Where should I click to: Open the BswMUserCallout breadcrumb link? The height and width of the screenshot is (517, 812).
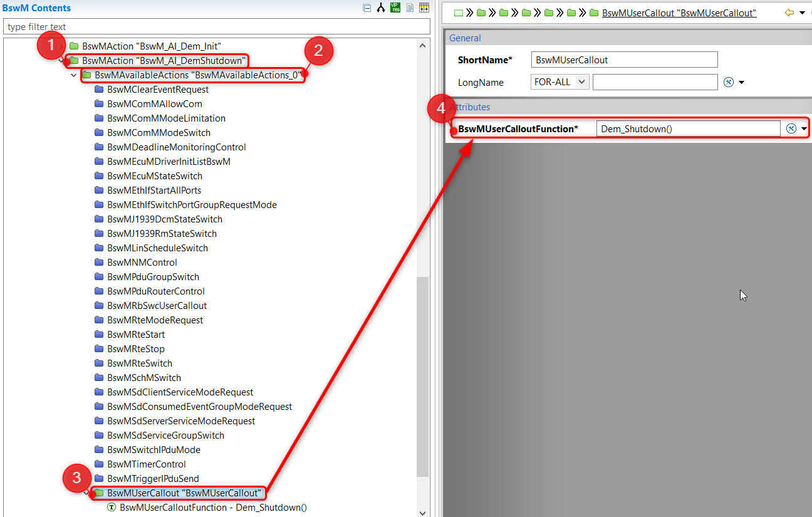click(x=679, y=13)
